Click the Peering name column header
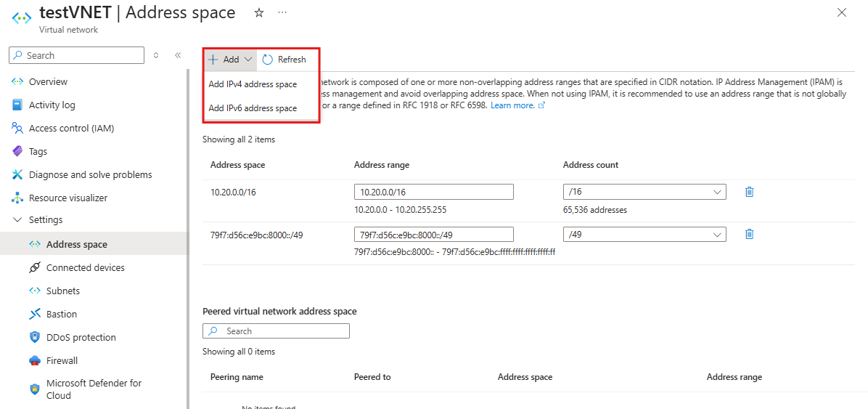Viewport: 868px width, 409px height. coord(237,377)
